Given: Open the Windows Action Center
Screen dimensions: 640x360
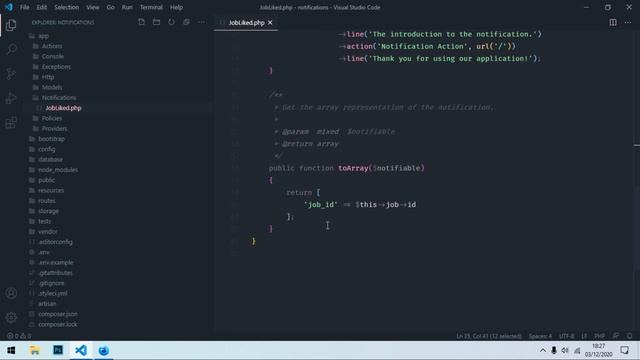Looking at the screenshot, I should pyautogui.click(x=624, y=351).
